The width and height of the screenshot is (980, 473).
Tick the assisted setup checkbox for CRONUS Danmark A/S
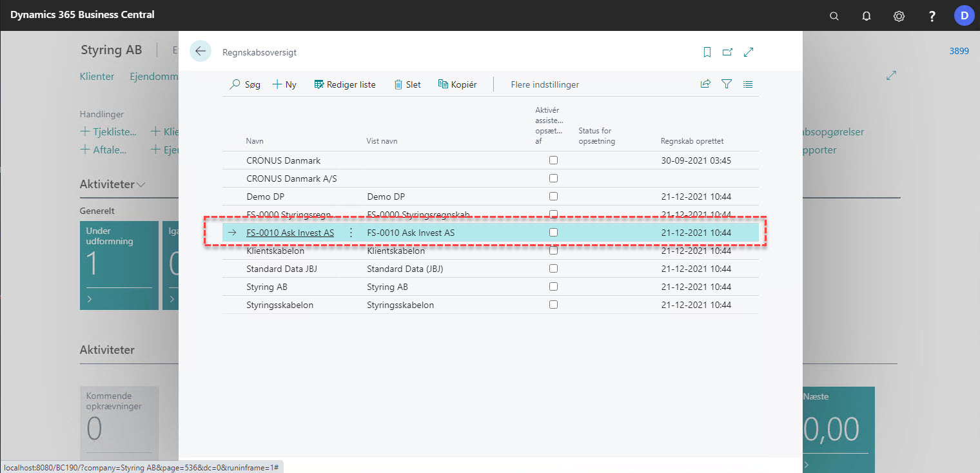[553, 179]
